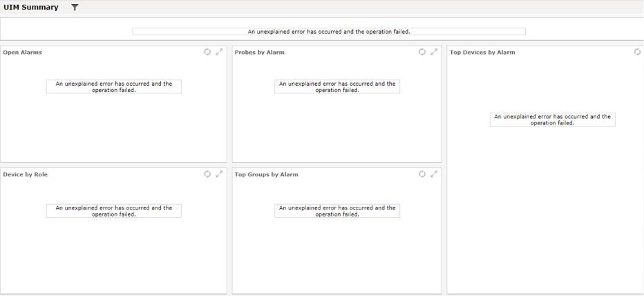Refresh the Top Groups by Alarm panel
The height and width of the screenshot is (296, 644).
(x=422, y=174)
